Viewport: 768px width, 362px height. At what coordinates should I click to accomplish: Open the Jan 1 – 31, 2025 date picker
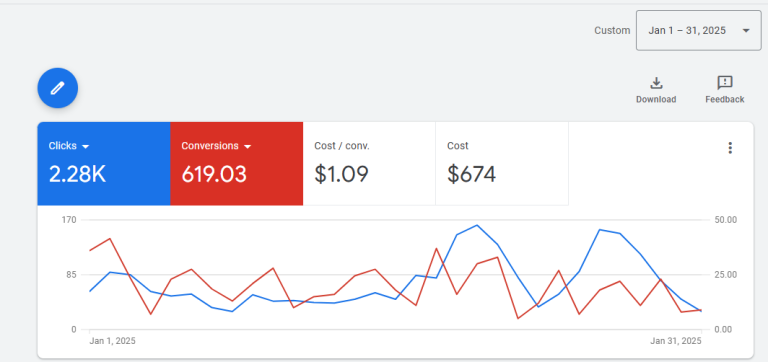(x=698, y=30)
